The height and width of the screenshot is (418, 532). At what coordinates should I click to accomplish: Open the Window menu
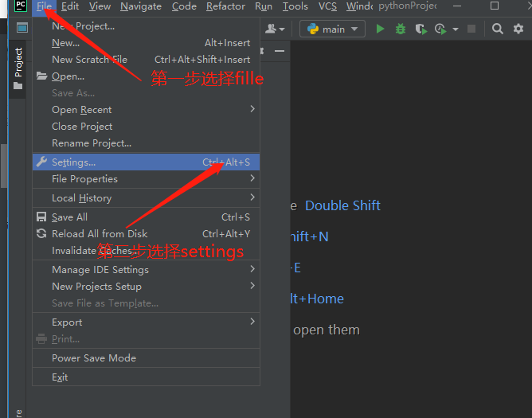pyautogui.click(x=359, y=6)
